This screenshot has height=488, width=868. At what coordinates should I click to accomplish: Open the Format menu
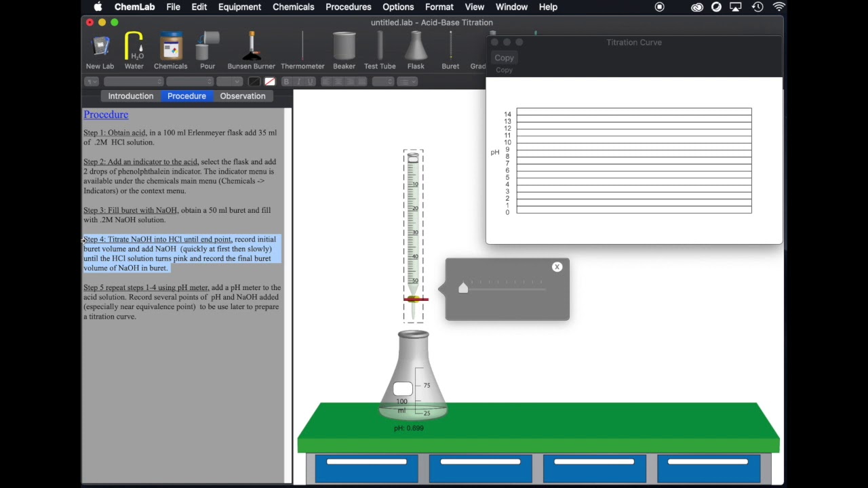(439, 7)
